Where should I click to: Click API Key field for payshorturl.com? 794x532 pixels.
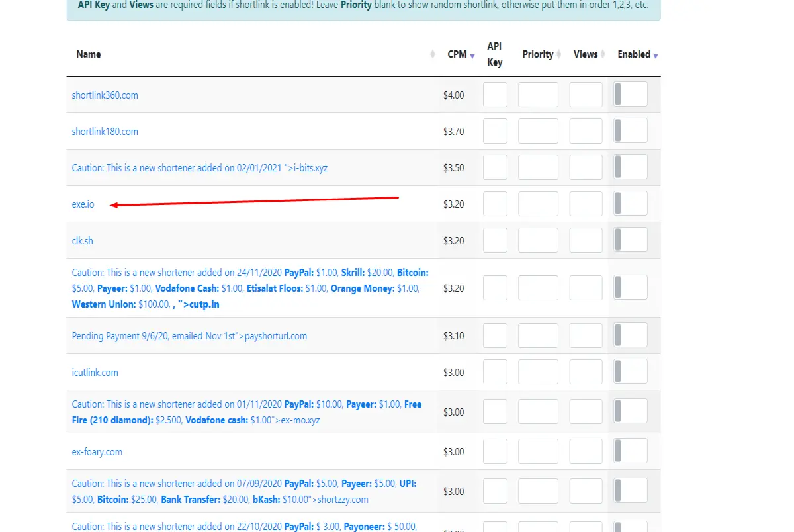495,335
